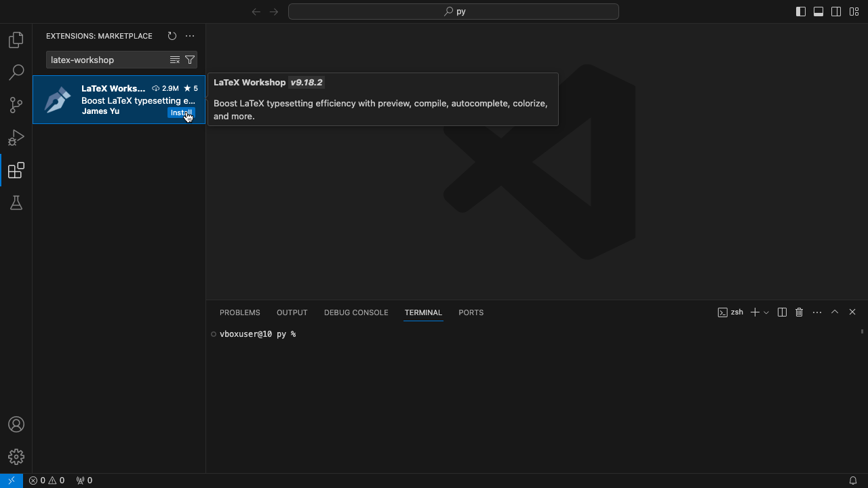
Task: Open the remote window indicator
Action: [12, 481]
